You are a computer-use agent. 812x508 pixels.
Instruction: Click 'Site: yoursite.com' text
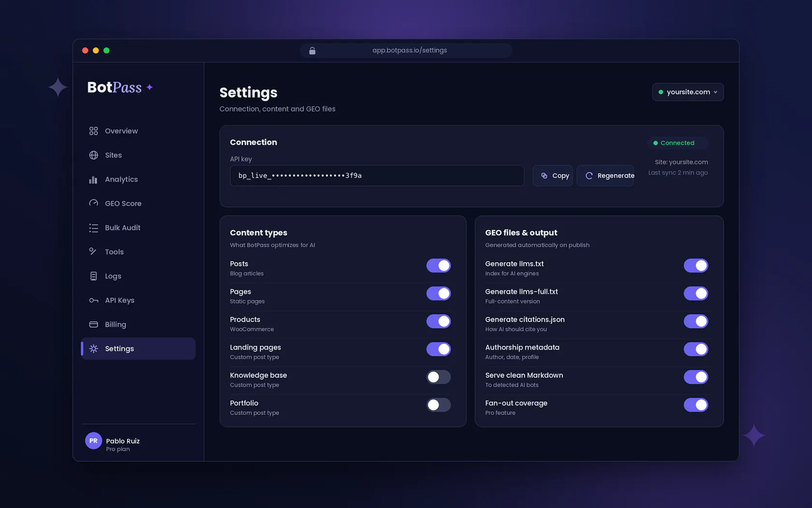pyautogui.click(x=681, y=162)
